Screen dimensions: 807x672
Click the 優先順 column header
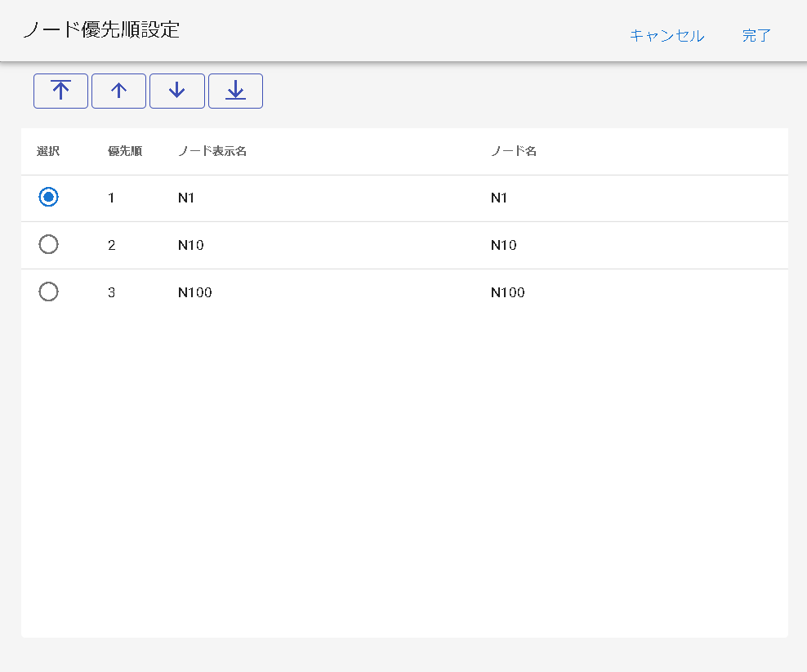click(125, 151)
